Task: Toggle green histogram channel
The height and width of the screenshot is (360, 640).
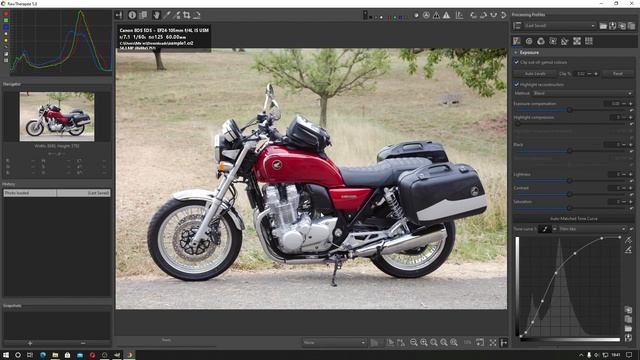Action: 6,20
